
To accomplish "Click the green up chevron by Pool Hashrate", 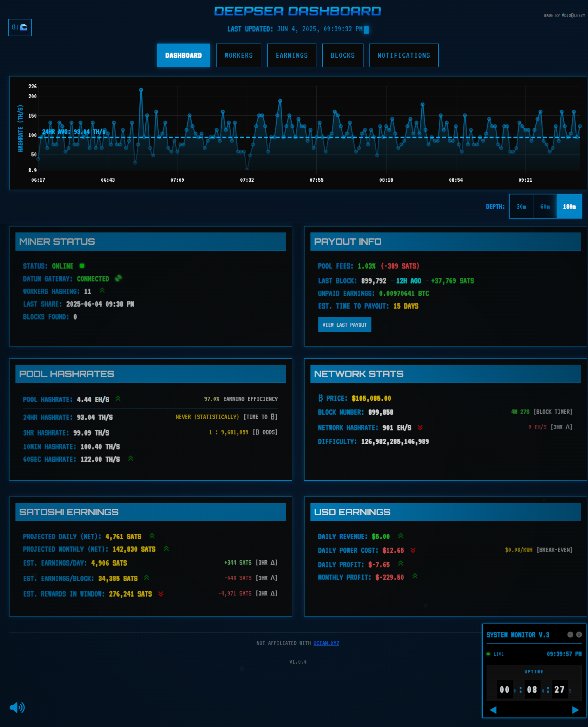I will coord(118,399).
